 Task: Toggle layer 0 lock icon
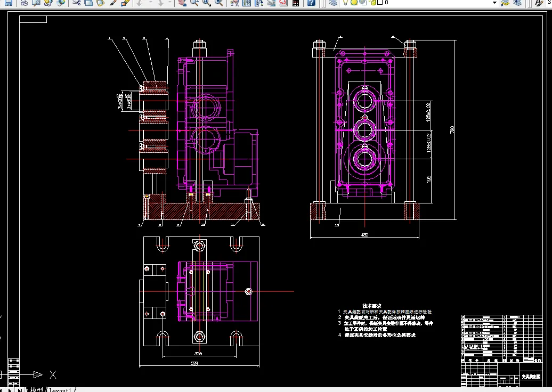tap(372, 3)
